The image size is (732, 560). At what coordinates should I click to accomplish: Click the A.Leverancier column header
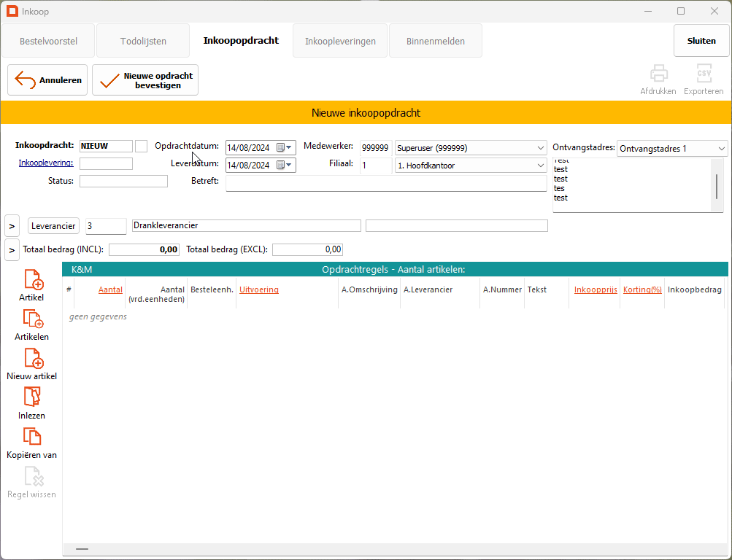[x=428, y=289]
